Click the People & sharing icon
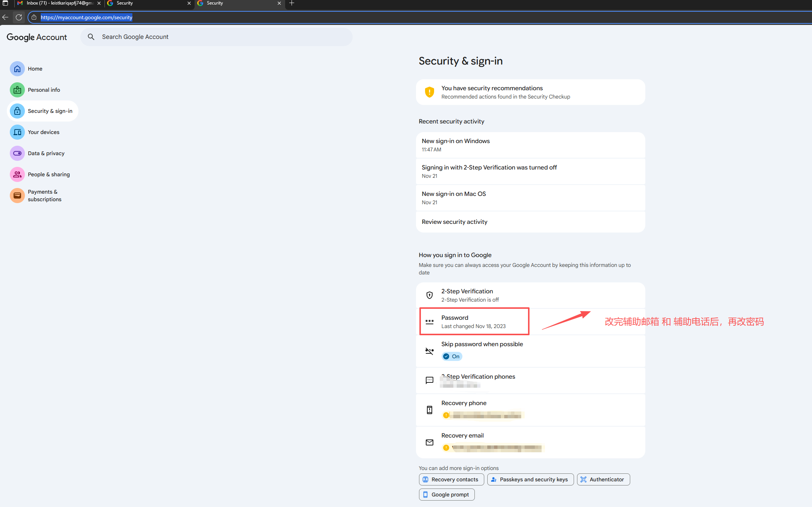This screenshot has width=812, height=507. [17, 174]
